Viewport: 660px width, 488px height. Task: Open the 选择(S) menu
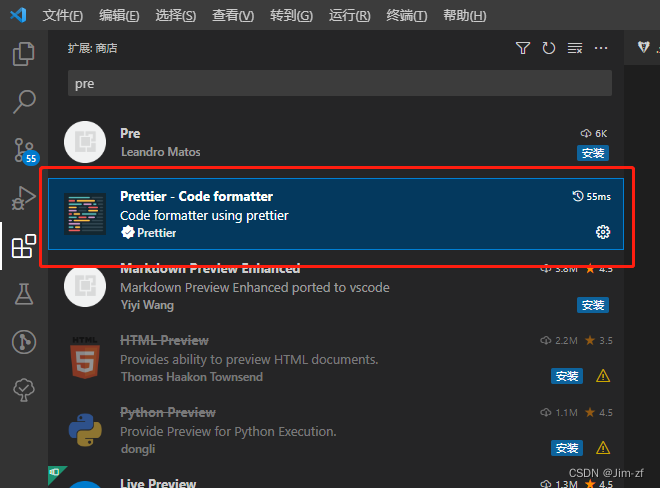click(x=176, y=16)
